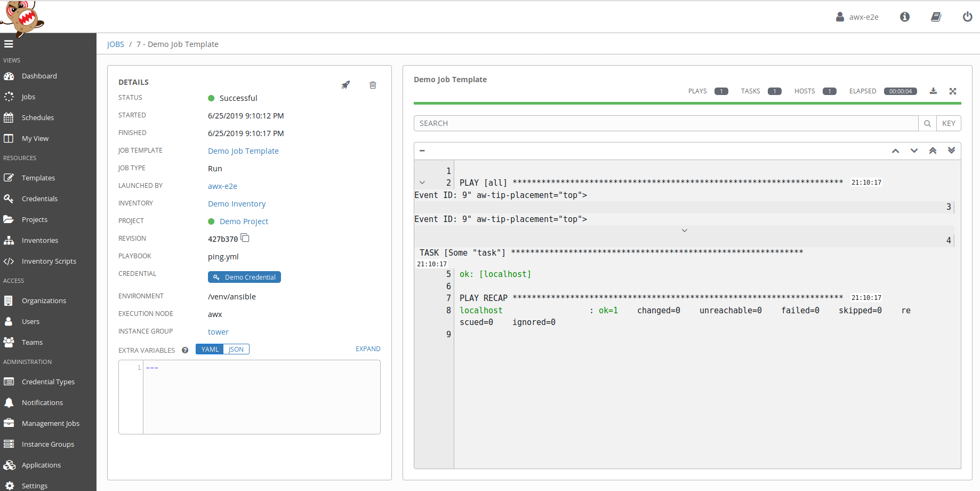Open the Credentials section in the sidebar
Image resolution: width=980 pixels, height=491 pixels.
38,198
